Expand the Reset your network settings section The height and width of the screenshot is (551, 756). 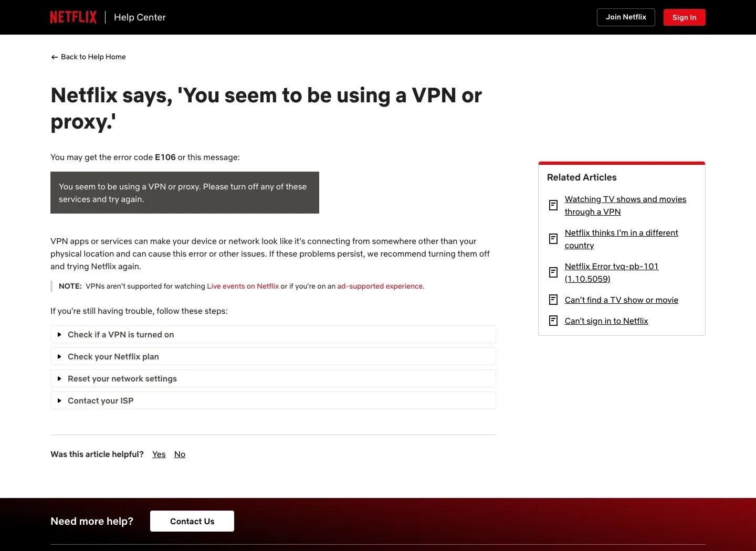273,378
